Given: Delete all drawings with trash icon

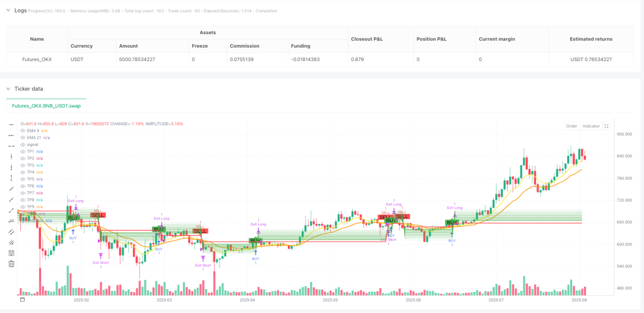Looking at the screenshot, I should [12, 263].
